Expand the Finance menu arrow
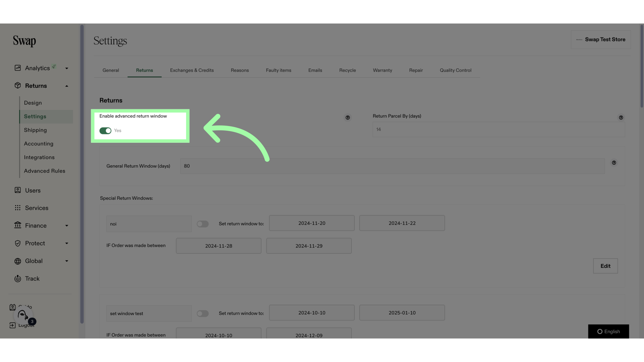 coord(67,226)
